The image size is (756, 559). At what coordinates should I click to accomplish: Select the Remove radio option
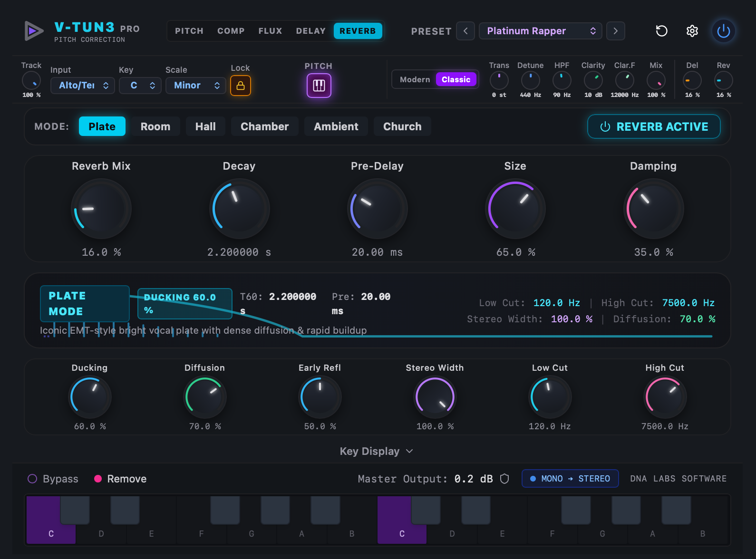tap(120, 479)
